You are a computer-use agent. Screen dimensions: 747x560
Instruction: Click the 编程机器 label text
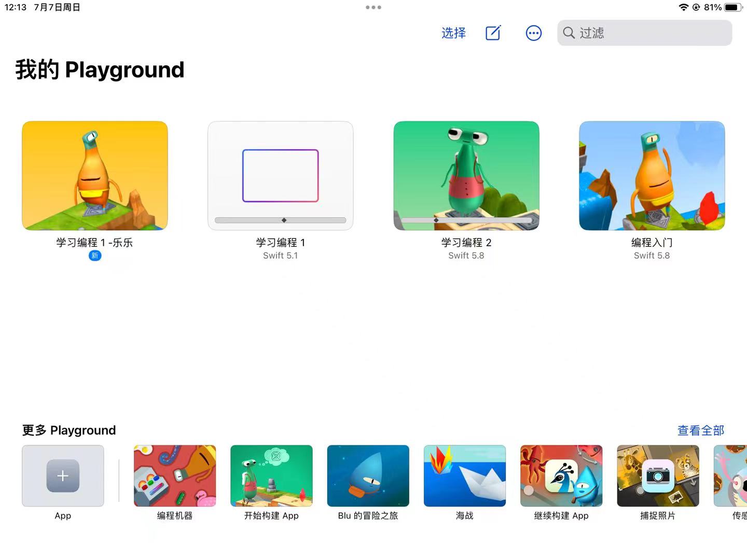175,516
